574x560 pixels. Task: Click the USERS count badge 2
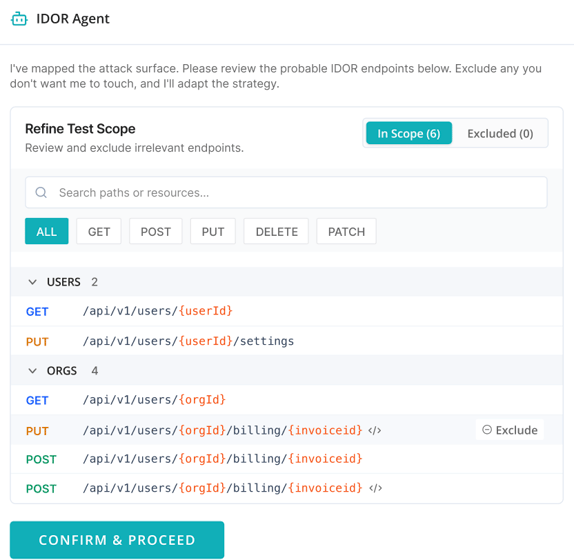(x=94, y=282)
